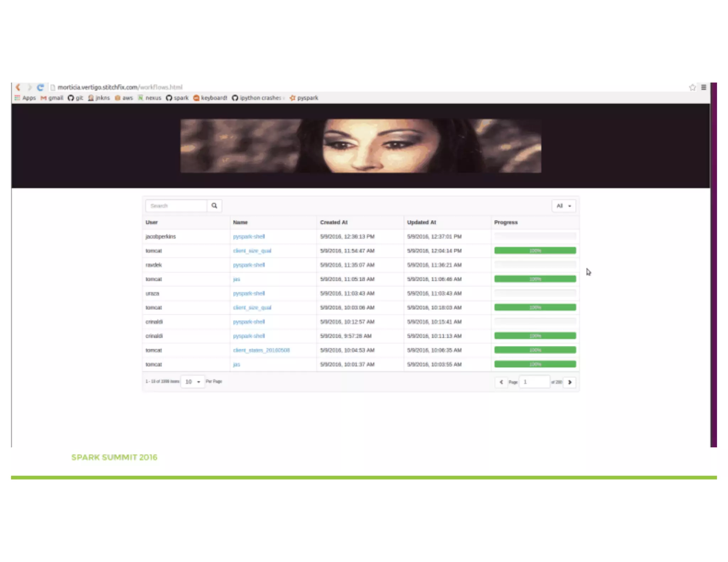Click the first 100% progress bar
728x562 pixels.
click(x=535, y=251)
